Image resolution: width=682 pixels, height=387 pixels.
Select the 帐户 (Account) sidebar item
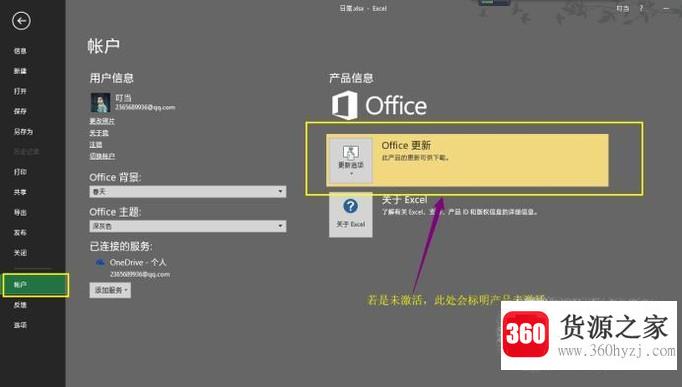click(x=35, y=285)
